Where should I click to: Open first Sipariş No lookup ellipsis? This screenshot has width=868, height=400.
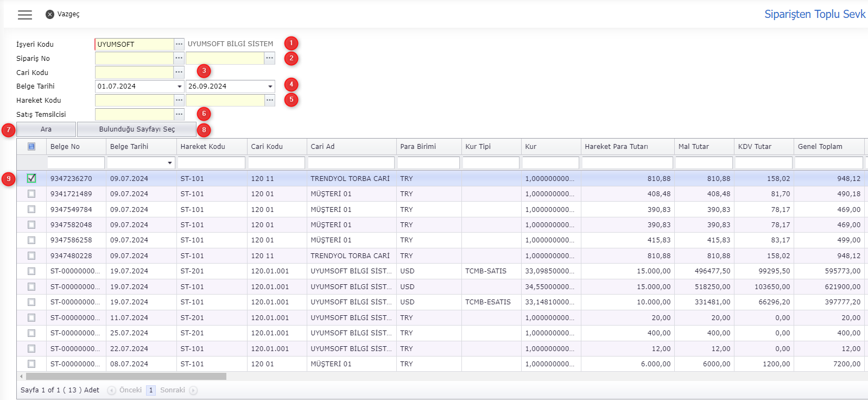click(179, 58)
